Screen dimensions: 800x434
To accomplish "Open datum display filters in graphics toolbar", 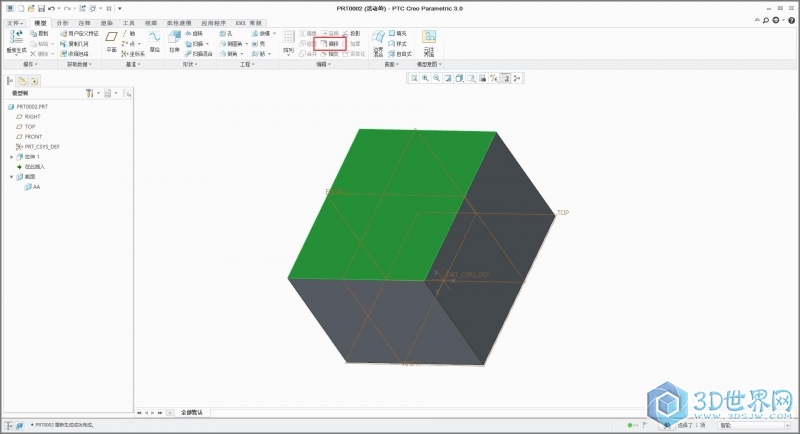I will (x=494, y=78).
